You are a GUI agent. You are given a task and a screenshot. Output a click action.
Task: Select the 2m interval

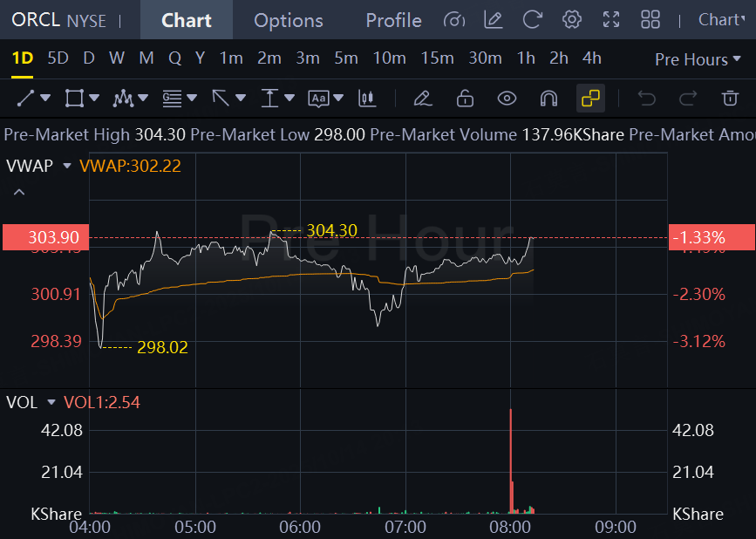(269, 58)
